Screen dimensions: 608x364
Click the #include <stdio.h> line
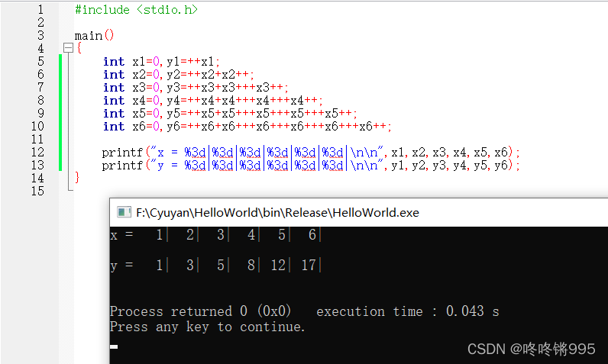tap(136, 10)
